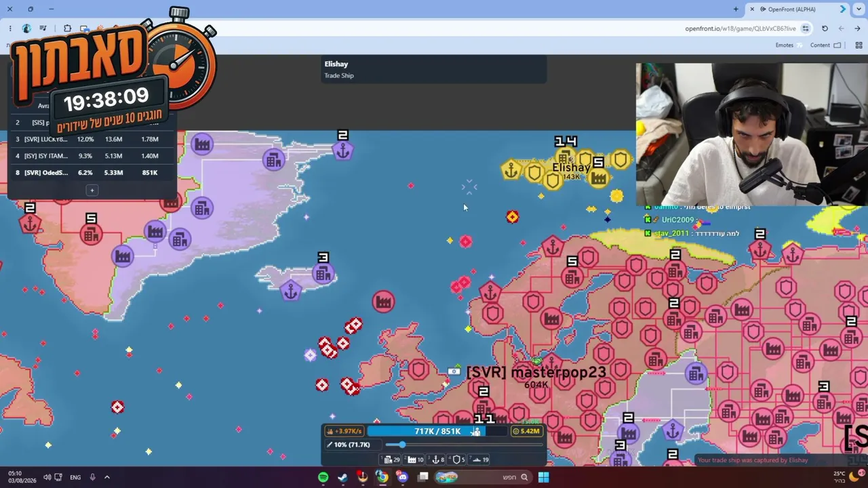The image size is (868, 488).
Task: Open a new browser tab
Action: click(x=736, y=9)
